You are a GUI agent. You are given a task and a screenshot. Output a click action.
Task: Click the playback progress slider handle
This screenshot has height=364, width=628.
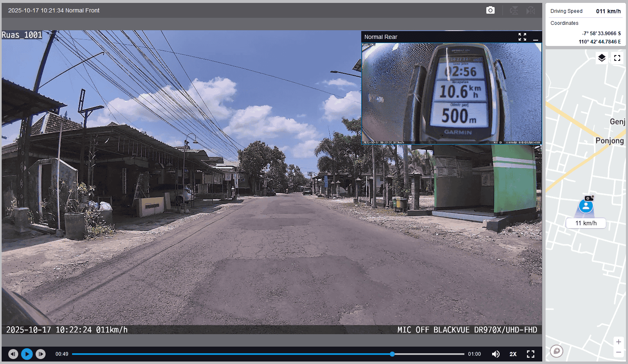point(392,354)
